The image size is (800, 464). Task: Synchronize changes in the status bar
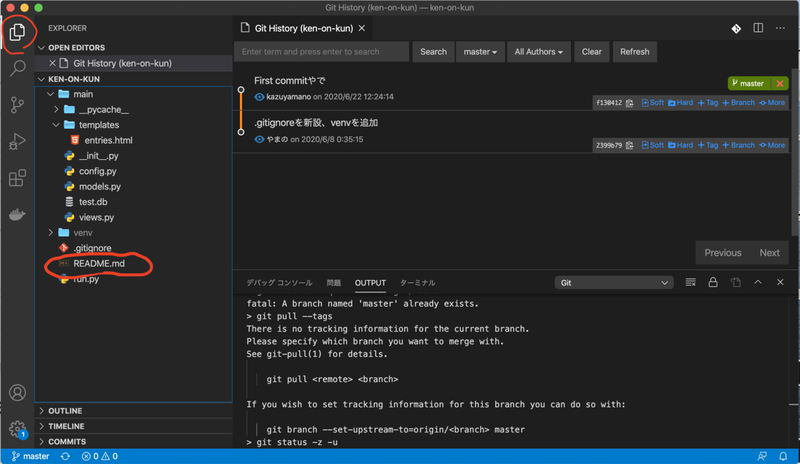click(65, 456)
